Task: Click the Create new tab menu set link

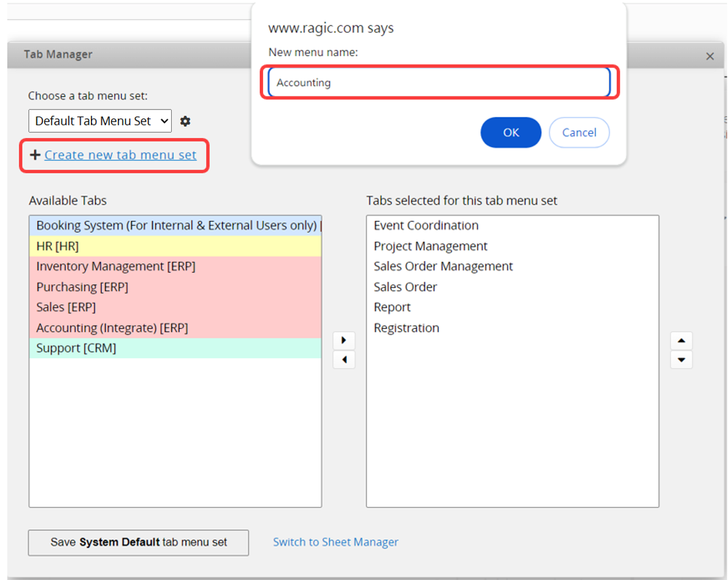Action: [120, 155]
